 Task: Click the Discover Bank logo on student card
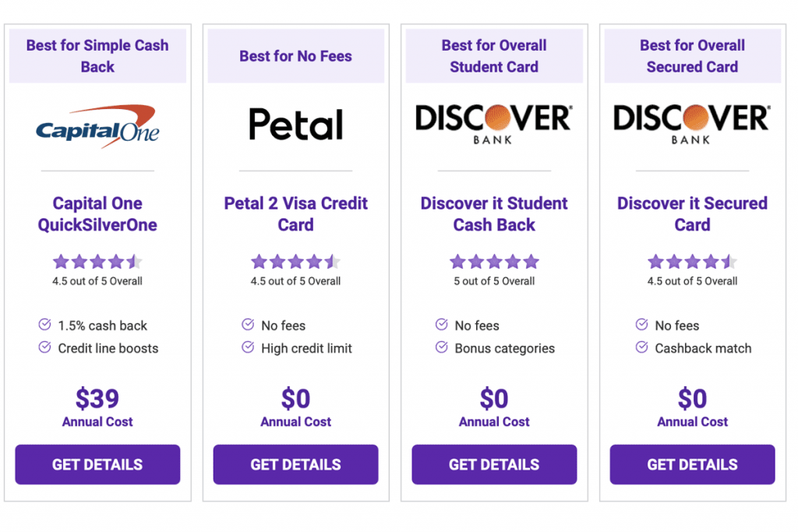(x=493, y=124)
